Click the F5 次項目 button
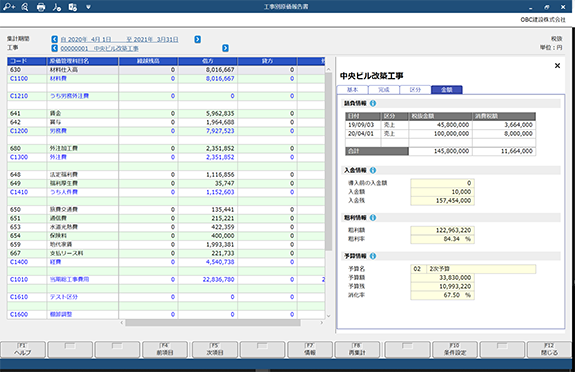This screenshot has width=575, height=372. pos(215,349)
